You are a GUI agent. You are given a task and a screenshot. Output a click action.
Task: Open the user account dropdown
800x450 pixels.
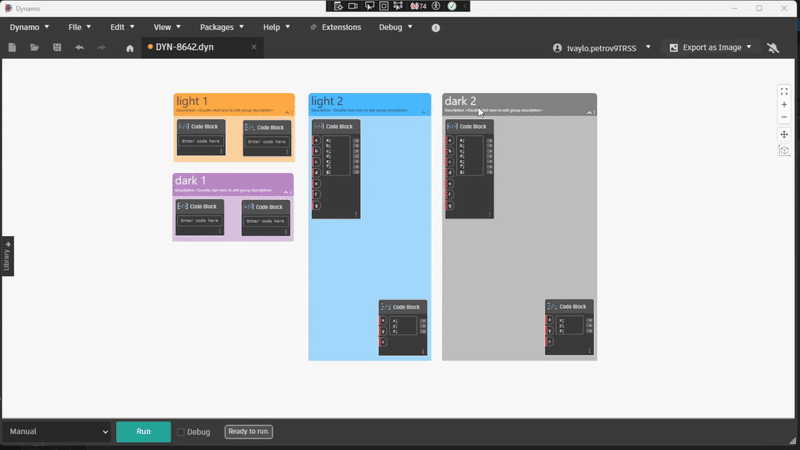pos(648,47)
